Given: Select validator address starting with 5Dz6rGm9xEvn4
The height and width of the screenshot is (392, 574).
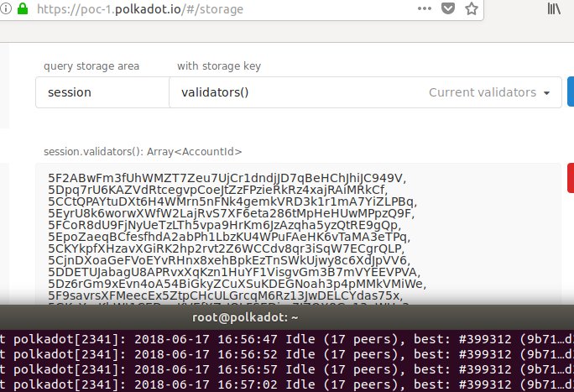Looking at the screenshot, I should coord(237,284).
